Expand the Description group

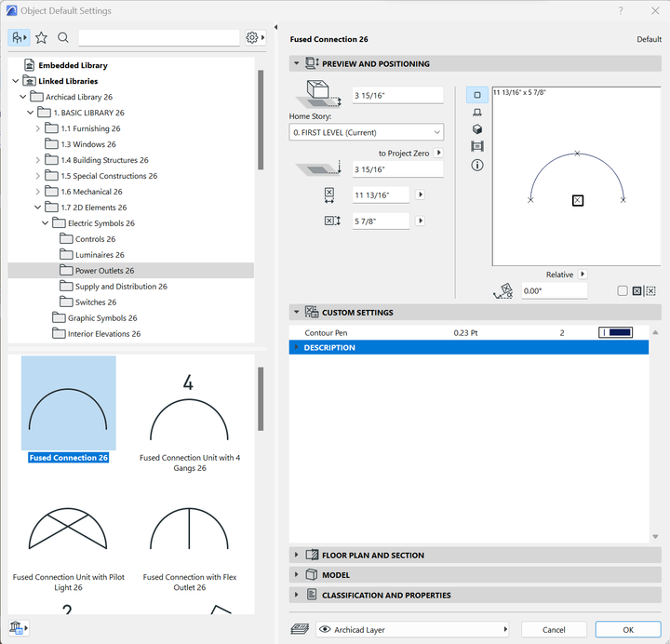point(297,347)
